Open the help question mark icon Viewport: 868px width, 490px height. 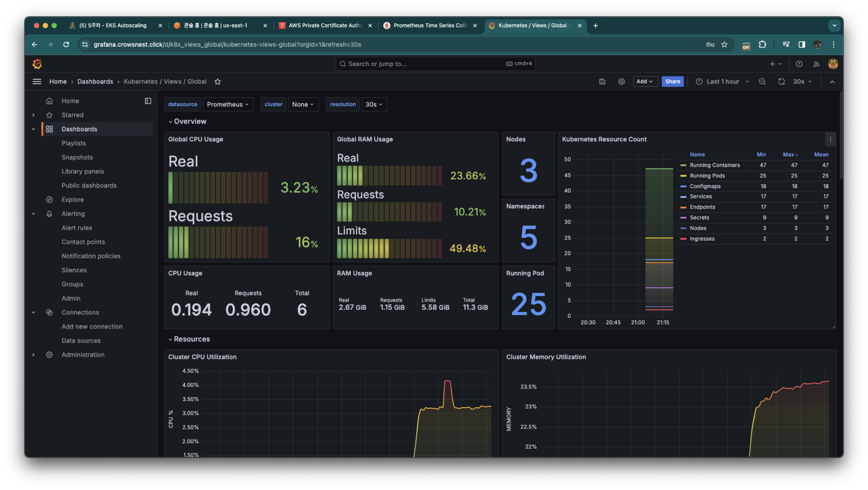[x=799, y=64]
